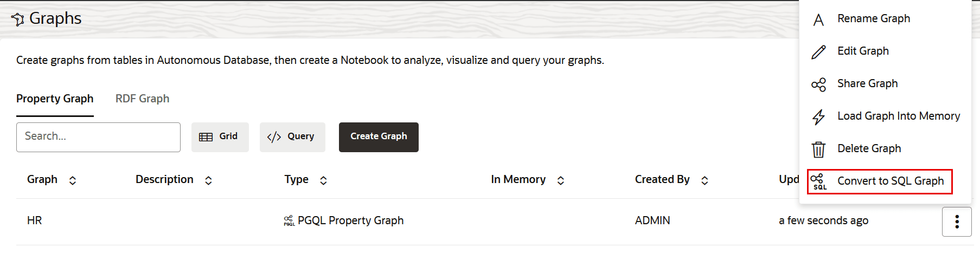The image size is (980, 280).
Task: Click the Convert to SQL Graph icon
Action: point(818,181)
